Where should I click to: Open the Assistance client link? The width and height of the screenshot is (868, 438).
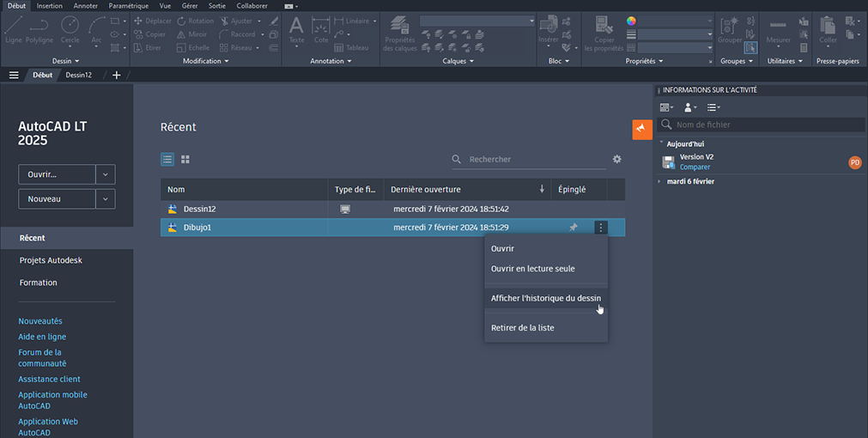(49, 380)
